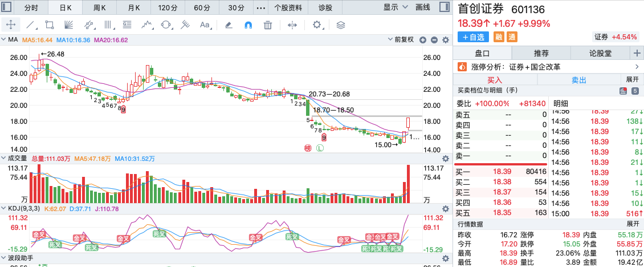The height and width of the screenshot is (267, 644).
Task: Open MA indicator settings gear
Action: (445, 40)
